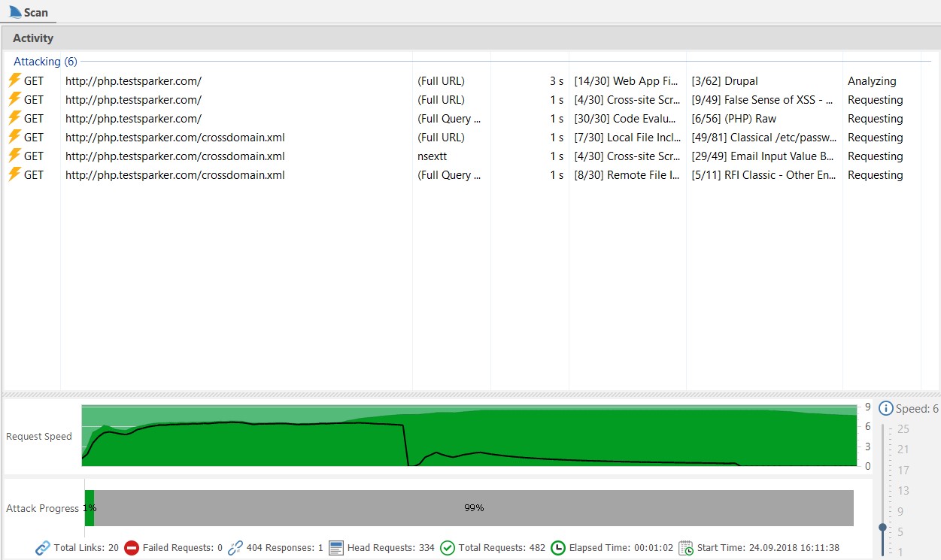Click the [3/62] Drupal attack entry

[x=724, y=80]
